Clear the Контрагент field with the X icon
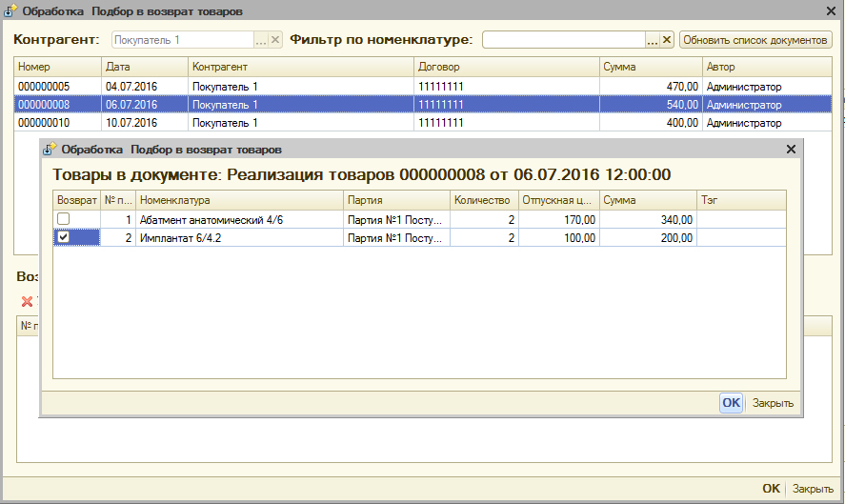The height and width of the screenshot is (504, 845). tap(275, 40)
